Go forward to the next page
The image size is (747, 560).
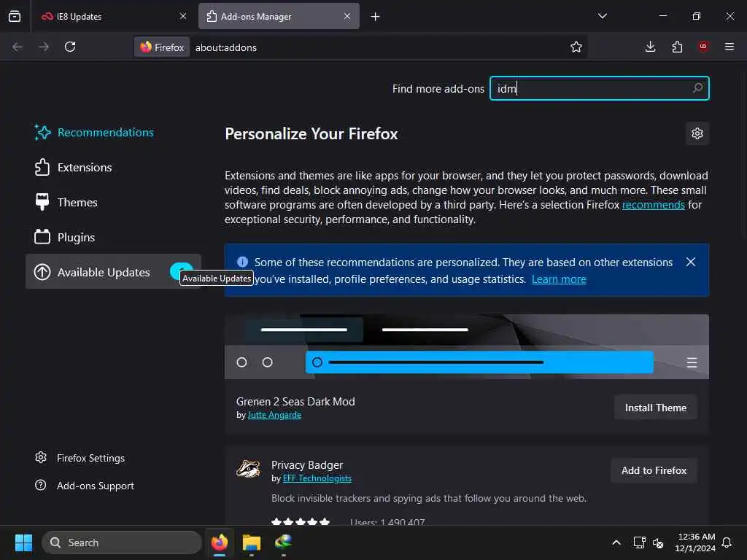tap(44, 47)
